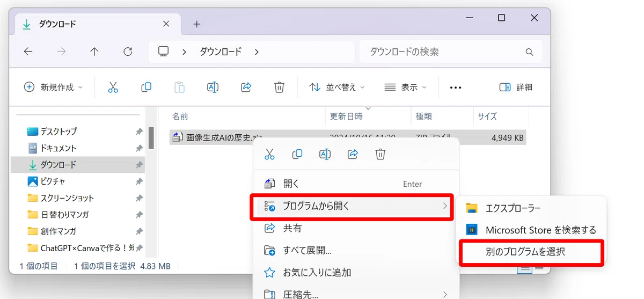The width and height of the screenshot is (644, 299).
Task: Open the 表示 view dropdown
Action: (406, 87)
